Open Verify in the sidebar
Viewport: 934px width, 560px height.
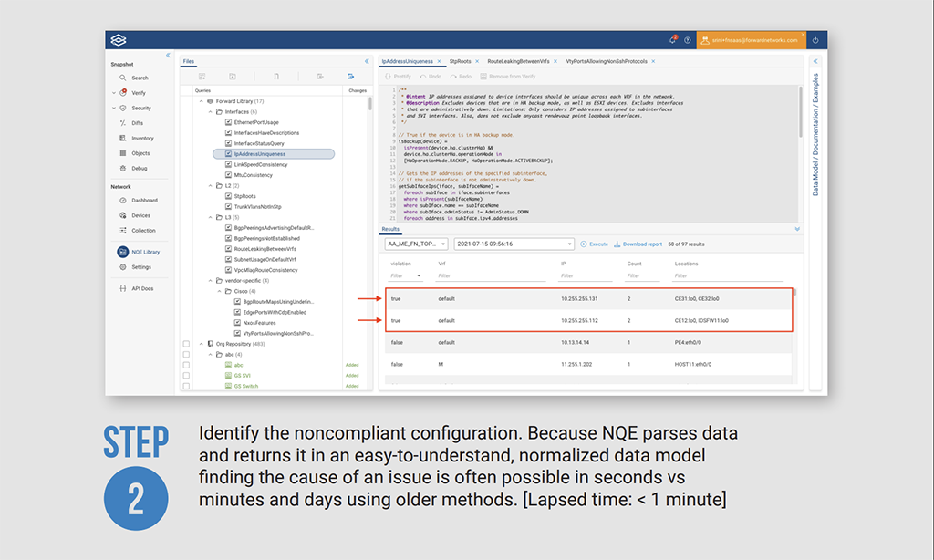[x=133, y=93]
